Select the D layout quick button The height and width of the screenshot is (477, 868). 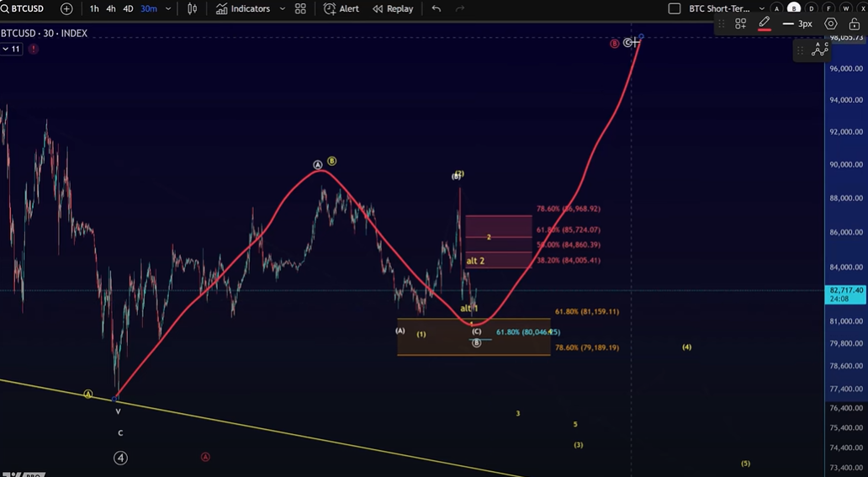pos(812,8)
